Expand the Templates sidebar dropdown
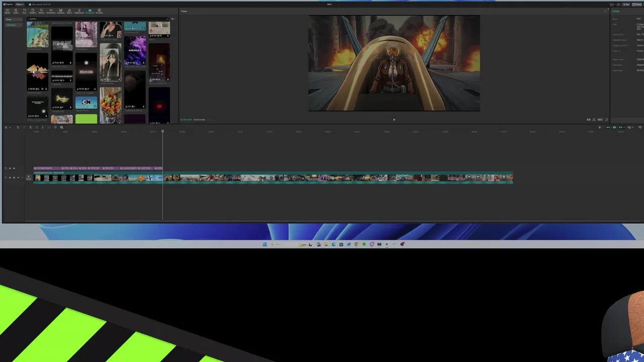The image size is (644, 362). pos(14,25)
